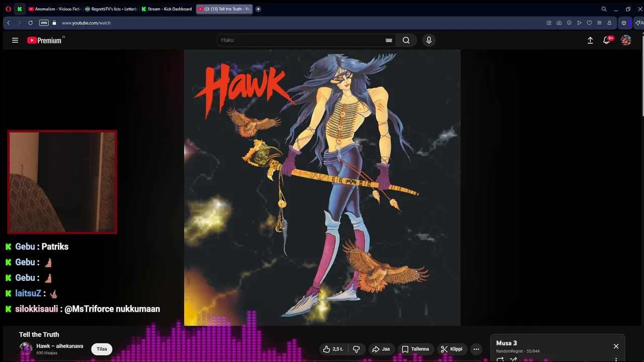Image resolution: width=644 pixels, height=362 pixels.
Task: Click the Hawk album art video
Action: (x=322, y=188)
